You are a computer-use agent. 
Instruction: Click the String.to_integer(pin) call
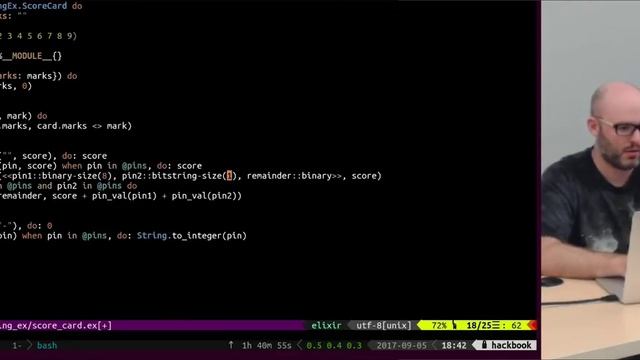(192, 236)
